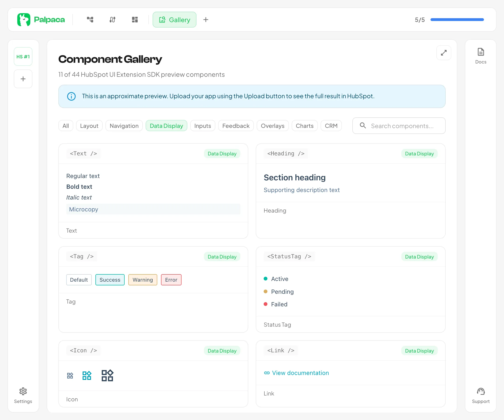Click the blue 5/5 progress bar
This screenshot has width=504, height=420.
457,20
